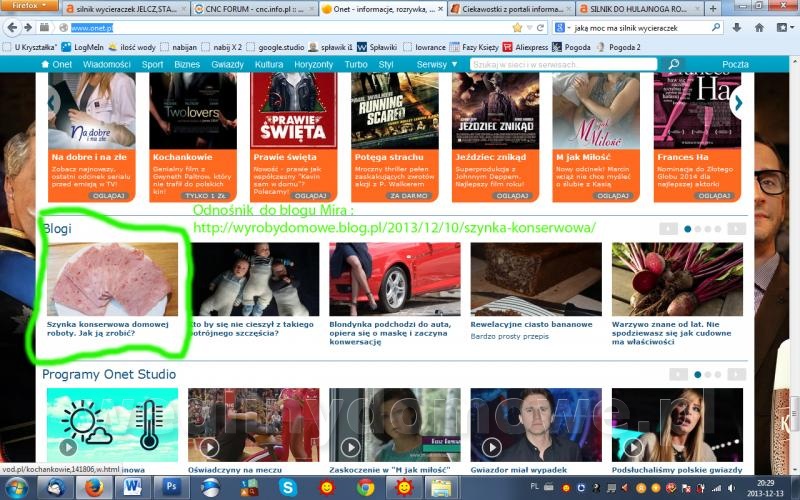The height and width of the screenshot is (500, 800).
Task: Open Photoshop from the taskbar
Action: click(171, 488)
